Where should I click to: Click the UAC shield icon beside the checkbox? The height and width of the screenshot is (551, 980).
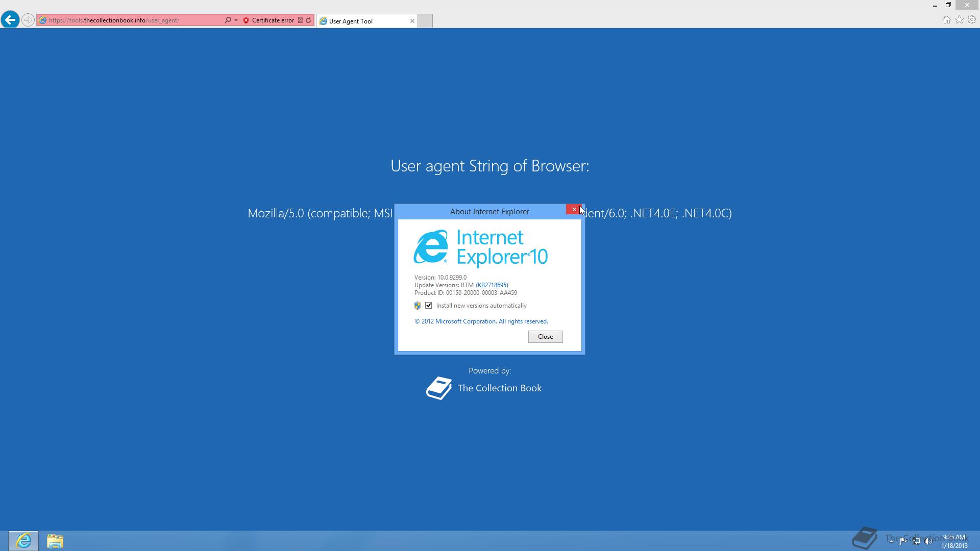coord(418,306)
